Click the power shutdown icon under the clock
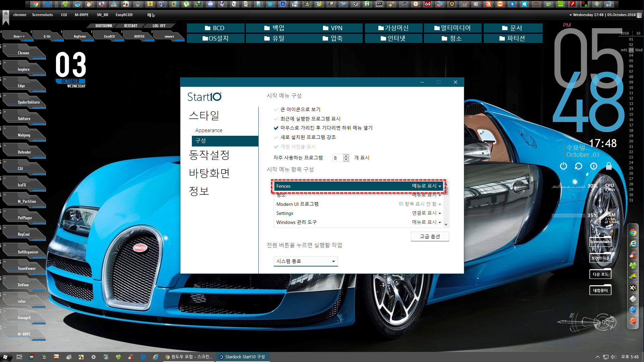Screen dimensions: 644x362 tap(563, 166)
